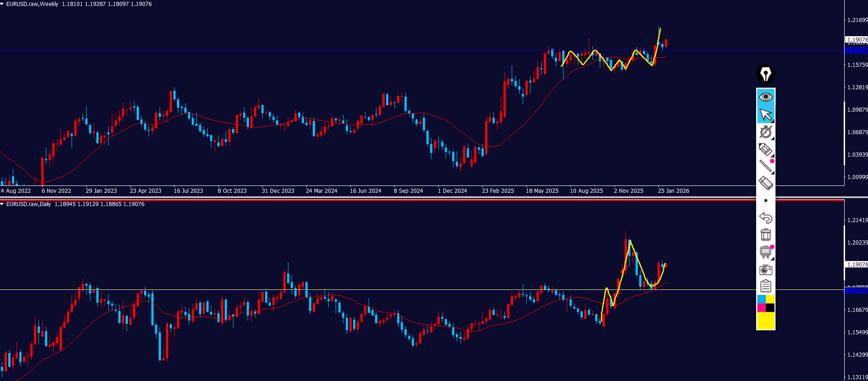Click the clipboard icon in the toolbar
Image resolution: width=868 pixels, height=381 pixels.
(765, 286)
